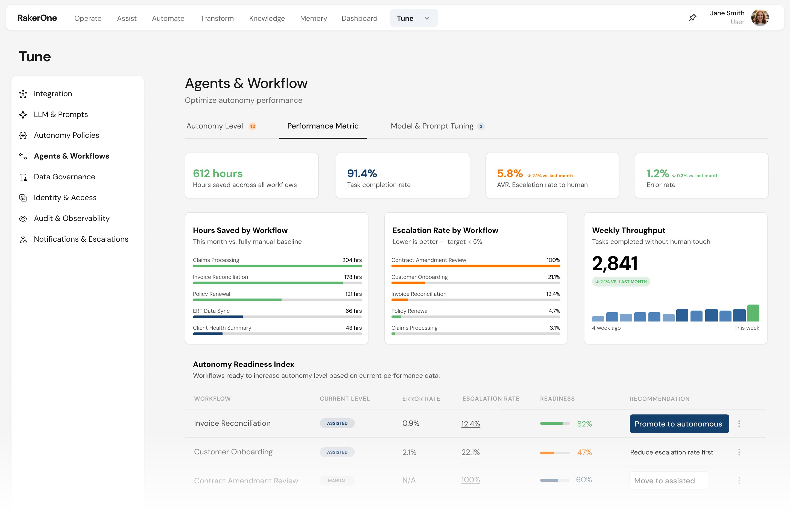Screen dimensions: 790x532
Task: Open the 22.1% escalation rate link
Action: click(470, 452)
